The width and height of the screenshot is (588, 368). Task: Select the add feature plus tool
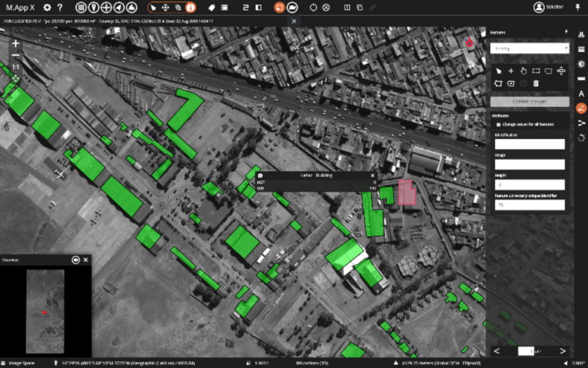coord(511,71)
